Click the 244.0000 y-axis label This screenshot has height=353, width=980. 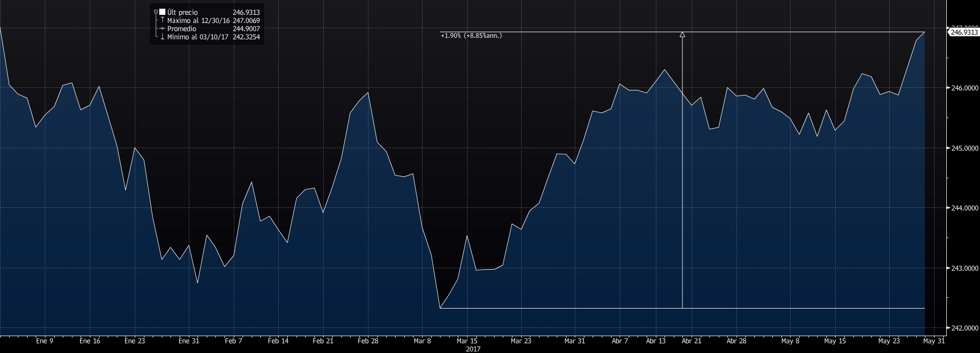[x=965, y=208]
